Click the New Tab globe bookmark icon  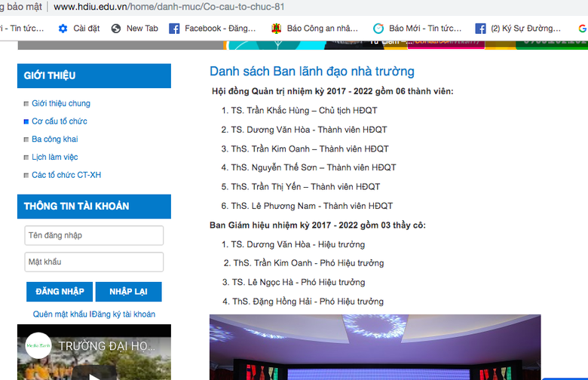point(116,29)
